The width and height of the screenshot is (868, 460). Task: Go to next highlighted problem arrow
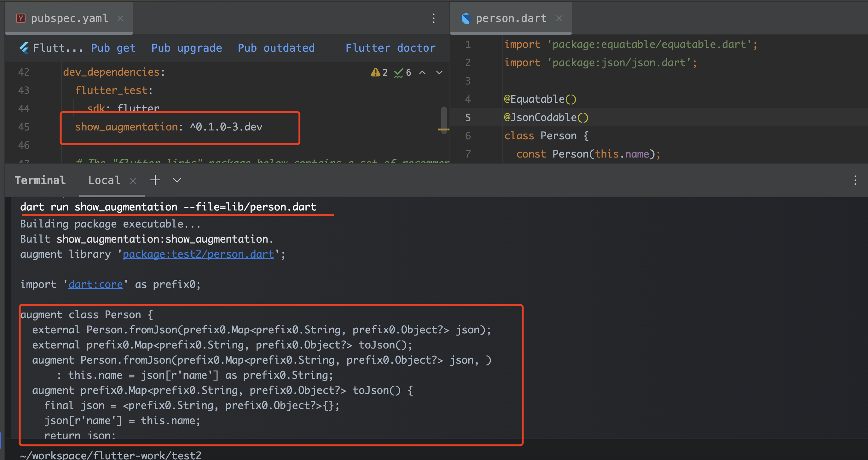[439, 72]
